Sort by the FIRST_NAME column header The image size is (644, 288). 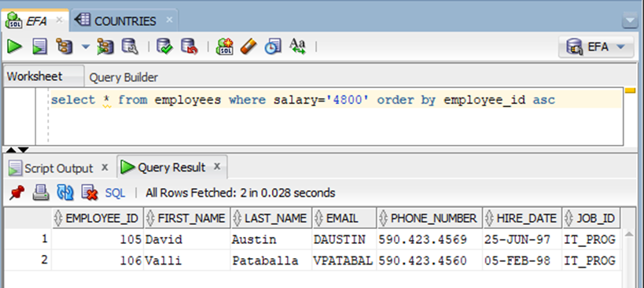tap(186, 218)
